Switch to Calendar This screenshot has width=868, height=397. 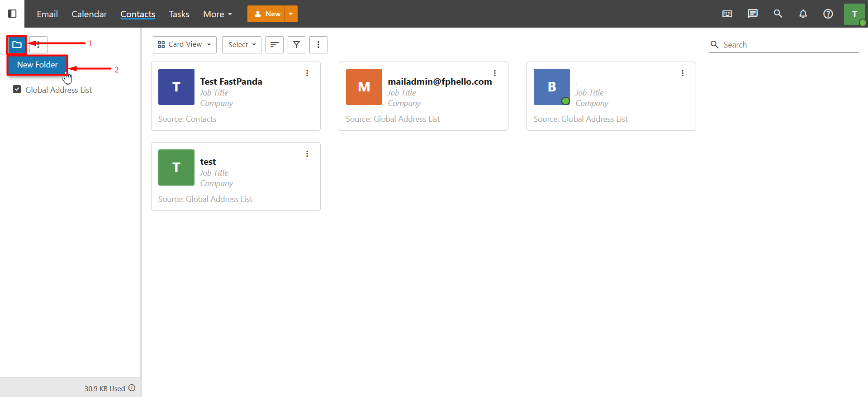tap(89, 14)
